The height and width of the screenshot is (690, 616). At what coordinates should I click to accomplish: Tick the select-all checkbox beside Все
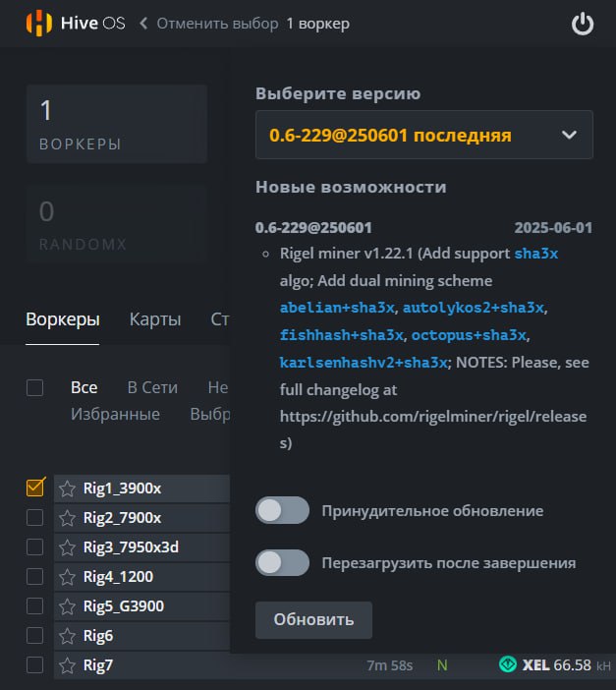pos(34,388)
